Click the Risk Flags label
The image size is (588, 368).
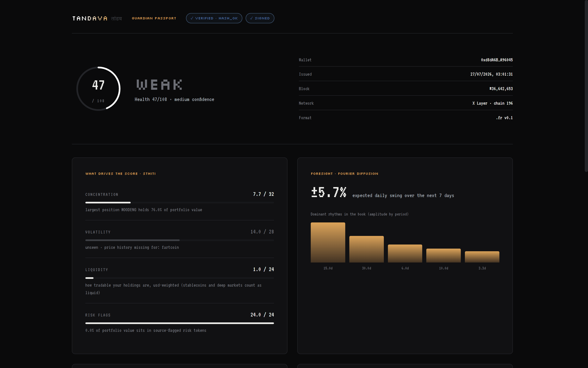(98, 315)
